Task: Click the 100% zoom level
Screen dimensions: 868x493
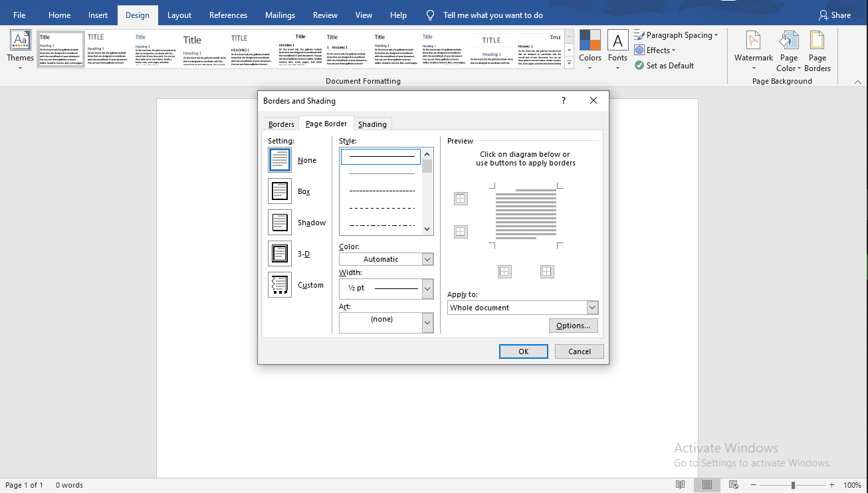Action: point(853,485)
